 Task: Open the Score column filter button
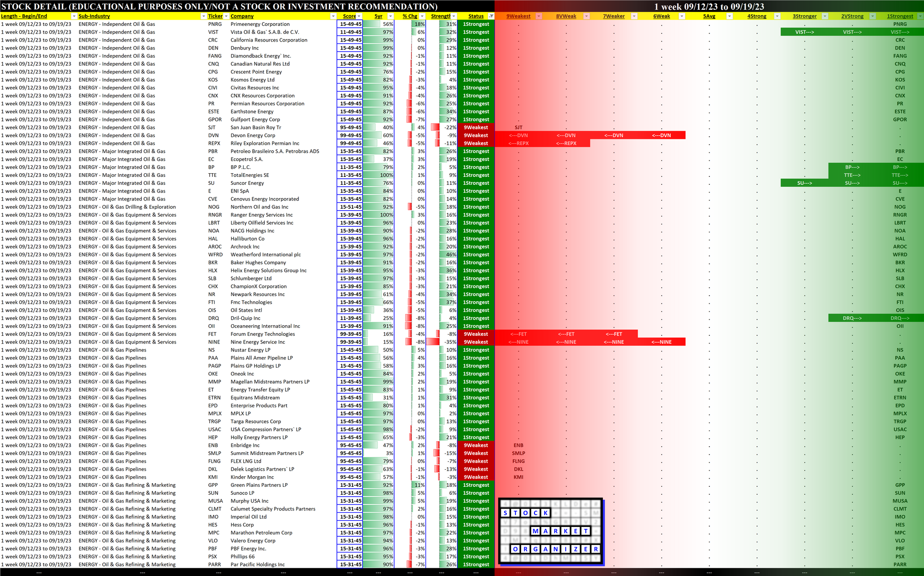tap(359, 16)
